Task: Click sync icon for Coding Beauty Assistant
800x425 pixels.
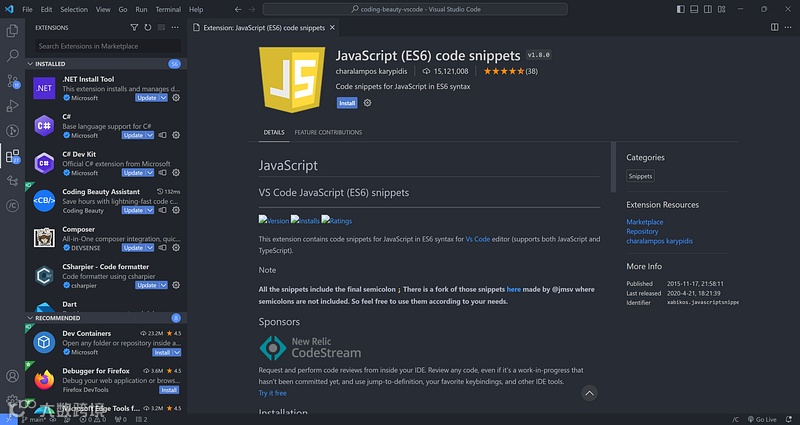Action: click(x=163, y=210)
